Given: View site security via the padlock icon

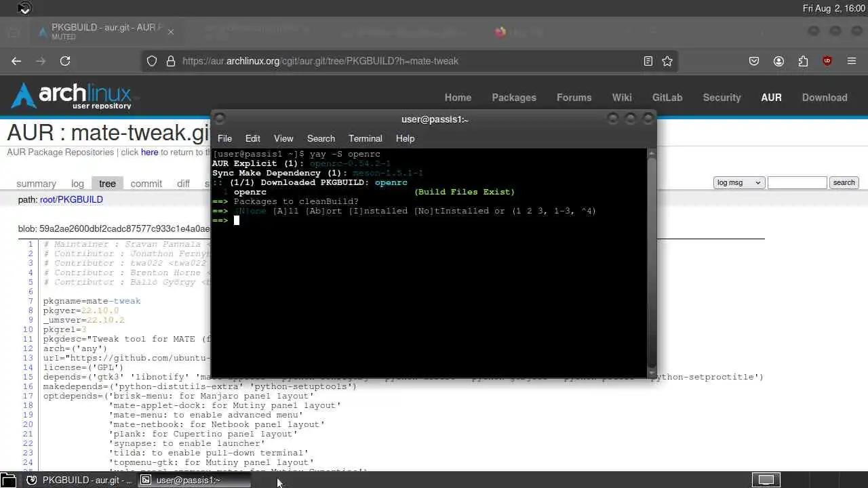Looking at the screenshot, I should tap(170, 61).
